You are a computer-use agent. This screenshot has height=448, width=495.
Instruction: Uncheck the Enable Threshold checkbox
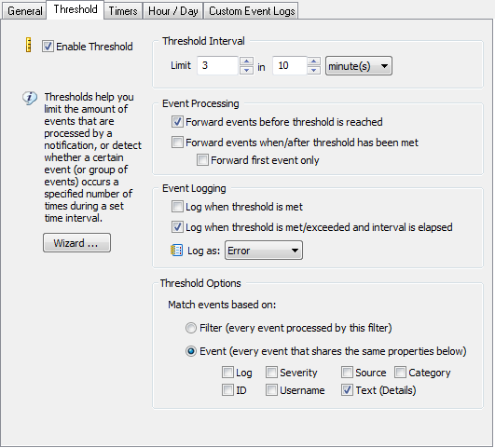[x=48, y=47]
